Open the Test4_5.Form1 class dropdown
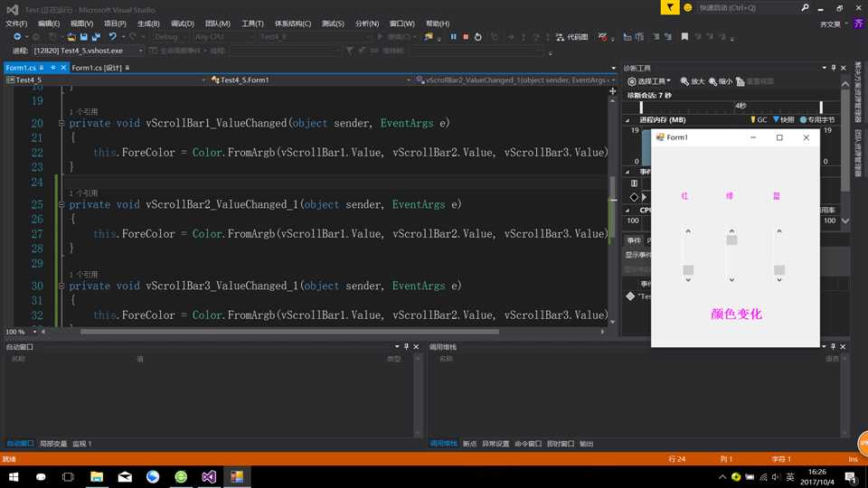868x488 pixels. [310, 80]
